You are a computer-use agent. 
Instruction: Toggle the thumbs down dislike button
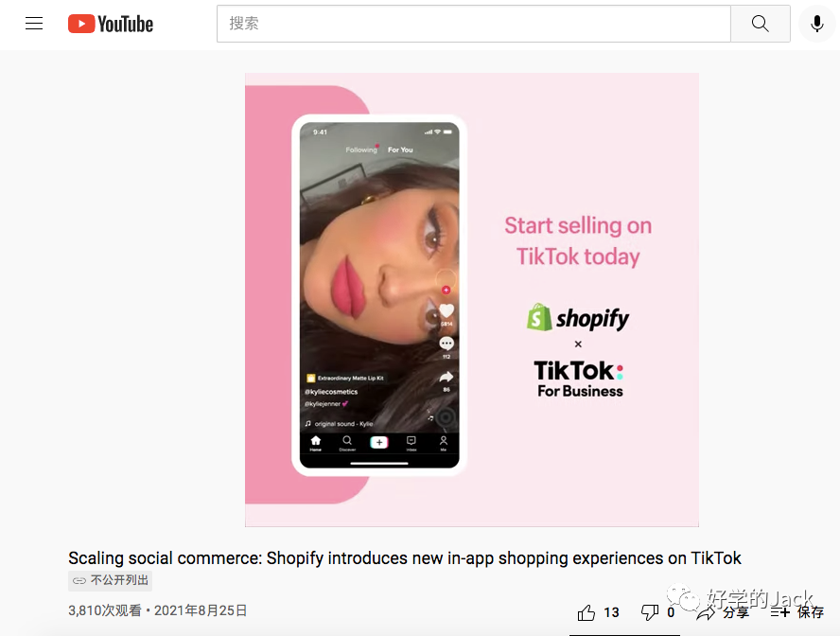648,613
